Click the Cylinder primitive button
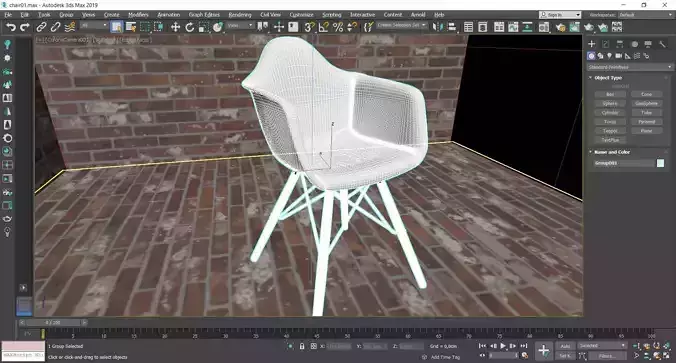 pos(610,113)
